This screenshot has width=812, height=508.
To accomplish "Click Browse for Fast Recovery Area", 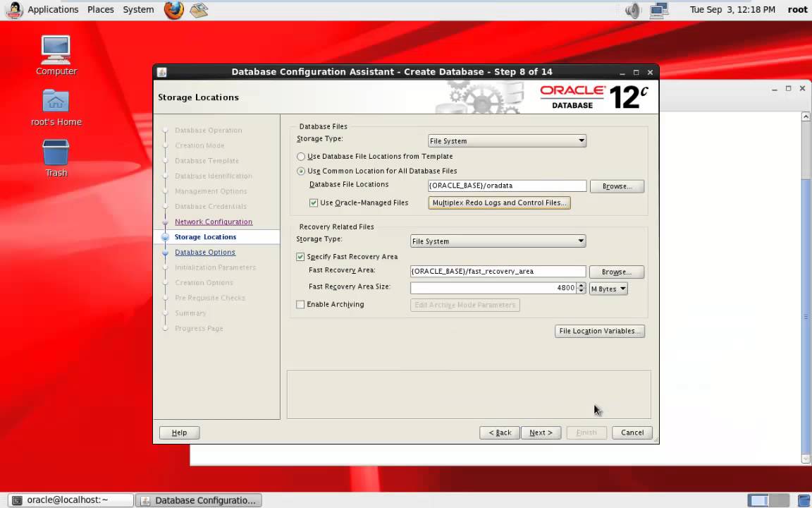I will 617,272.
